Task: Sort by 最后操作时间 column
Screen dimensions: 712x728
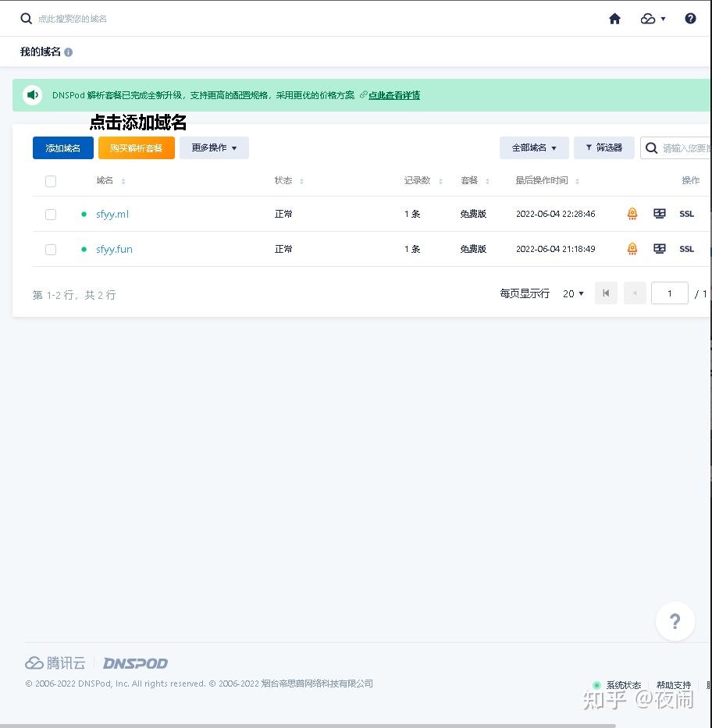Action: click(x=577, y=181)
